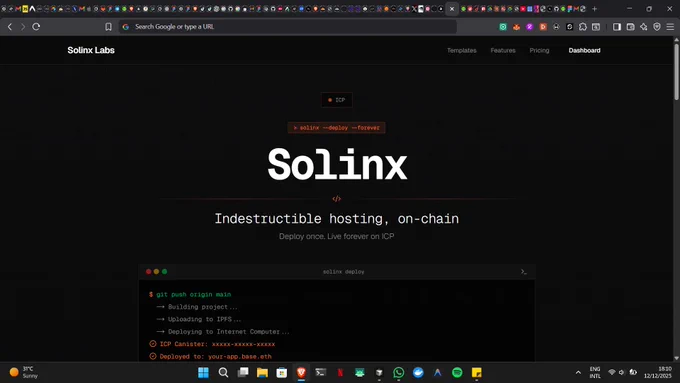The height and width of the screenshot is (383, 680).
Task: Open the green circular extension icon
Action: 503,27
